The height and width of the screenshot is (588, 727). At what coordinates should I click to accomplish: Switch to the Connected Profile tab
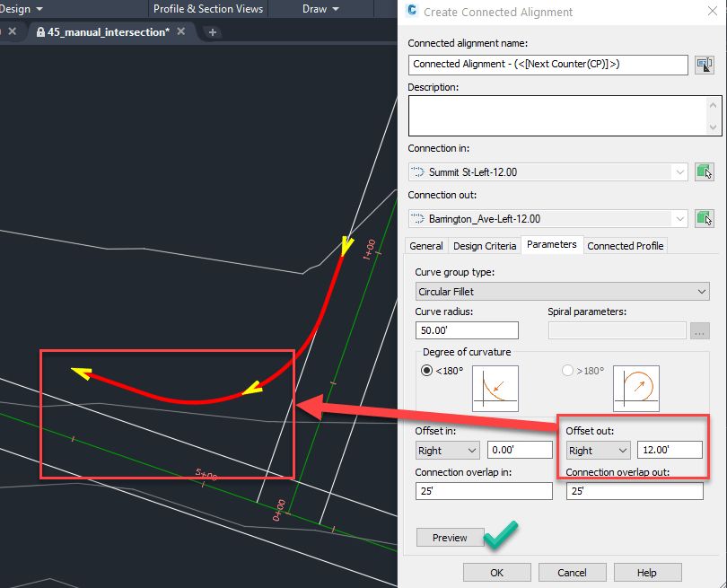click(x=625, y=246)
